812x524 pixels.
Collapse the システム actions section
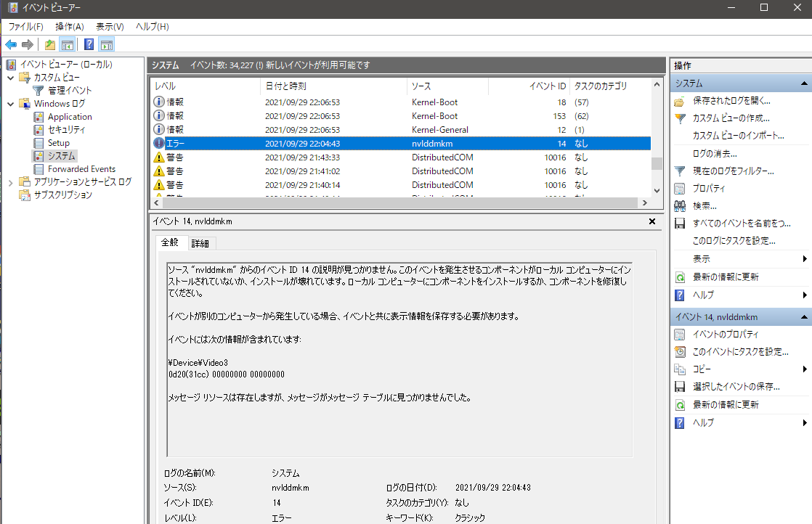point(804,83)
